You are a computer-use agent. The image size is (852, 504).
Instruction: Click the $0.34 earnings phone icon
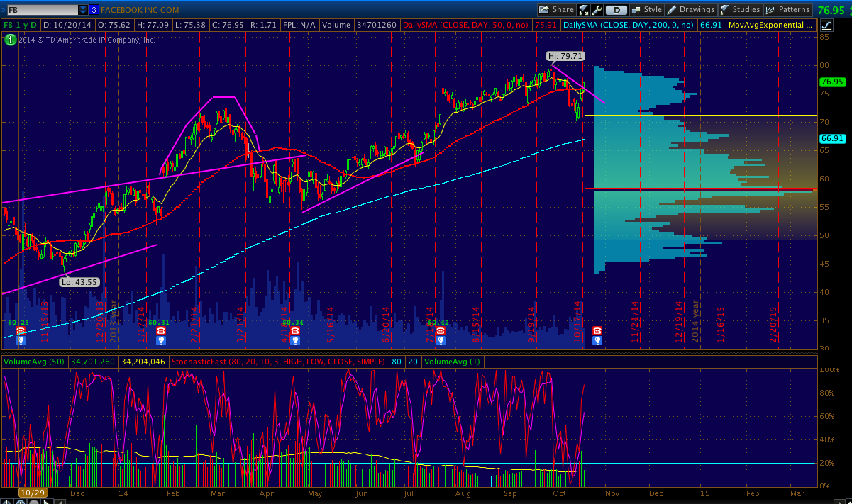coord(294,331)
